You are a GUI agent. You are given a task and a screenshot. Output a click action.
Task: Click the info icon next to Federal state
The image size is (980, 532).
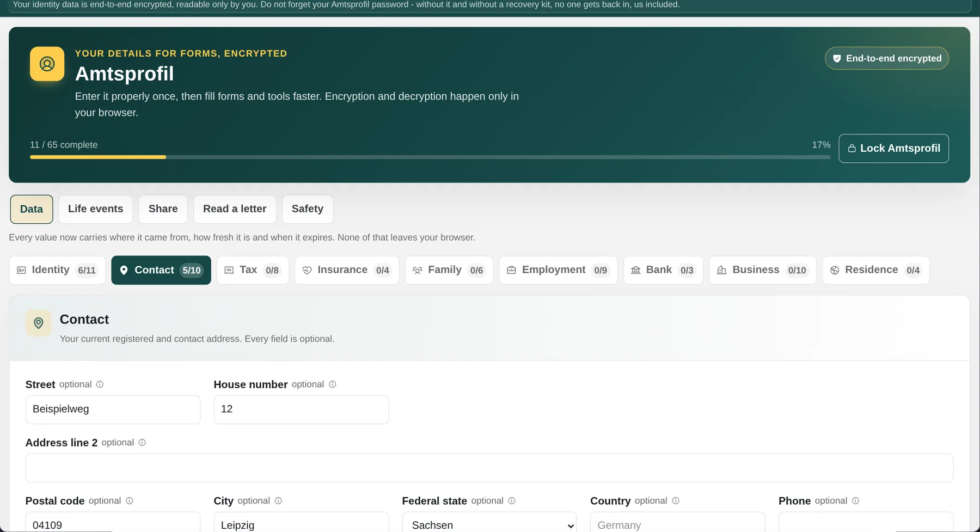[x=512, y=501]
